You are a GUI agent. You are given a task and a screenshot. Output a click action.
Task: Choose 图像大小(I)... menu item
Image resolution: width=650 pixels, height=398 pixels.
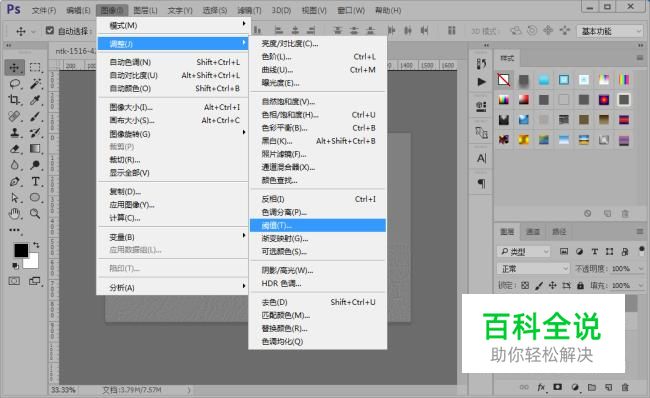click(x=172, y=107)
